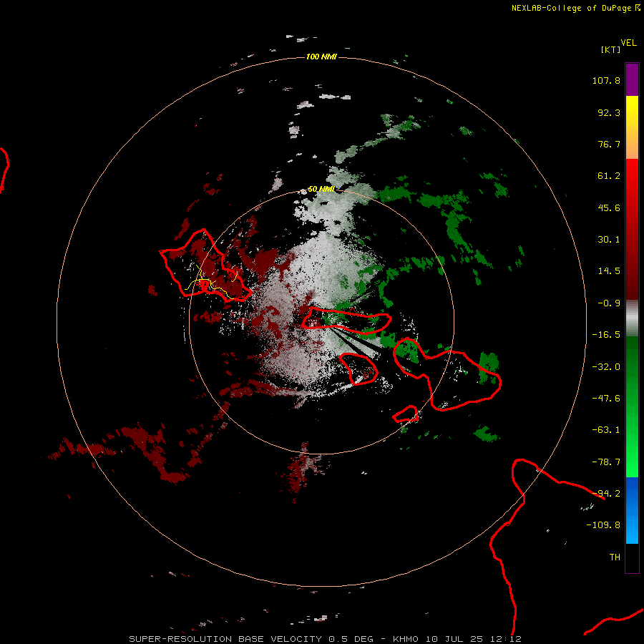Click the purple segment of the velocity color bar
Image resolution: width=644 pixels, height=644 pixels.
pyautogui.click(x=632, y=79)
